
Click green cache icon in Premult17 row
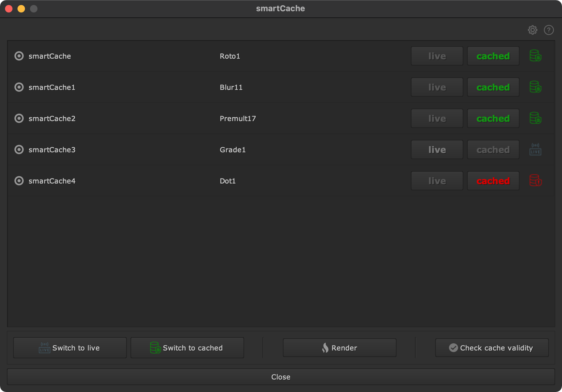(535, 118)
